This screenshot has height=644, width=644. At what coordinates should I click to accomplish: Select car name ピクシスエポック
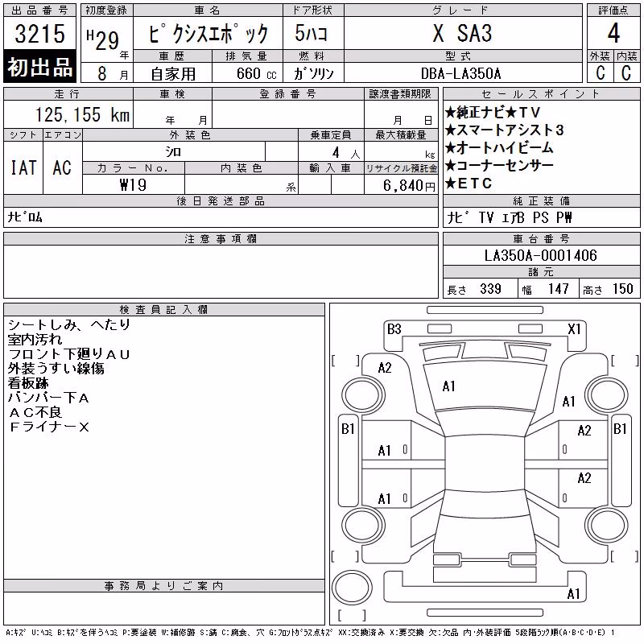pos(208,33)
